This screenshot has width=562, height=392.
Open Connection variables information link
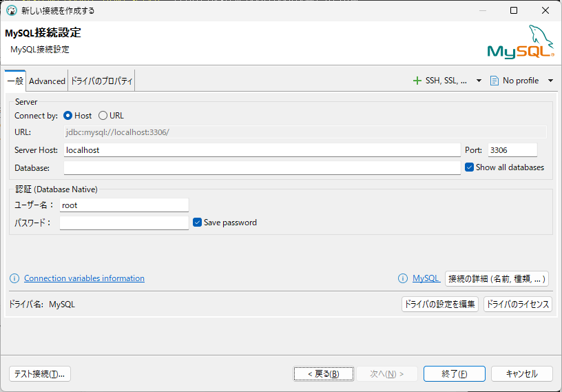coord(84,278)
